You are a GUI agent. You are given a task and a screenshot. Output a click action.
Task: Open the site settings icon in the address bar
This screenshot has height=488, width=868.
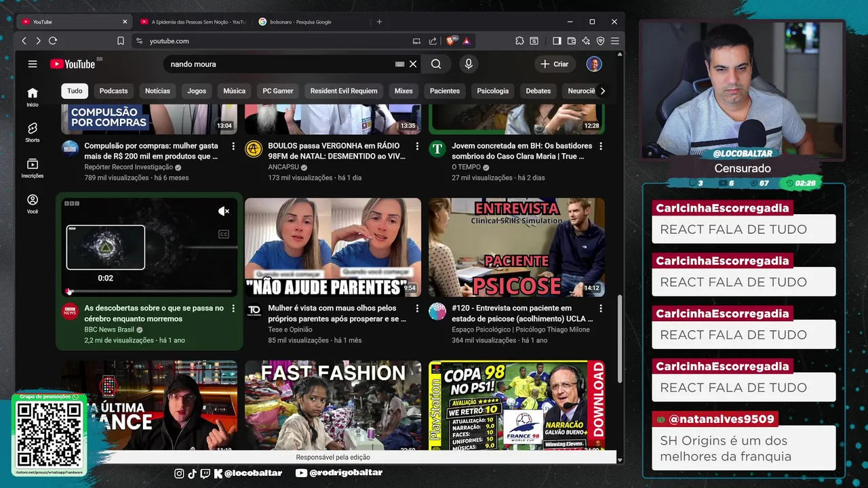[x=139, y=41]
